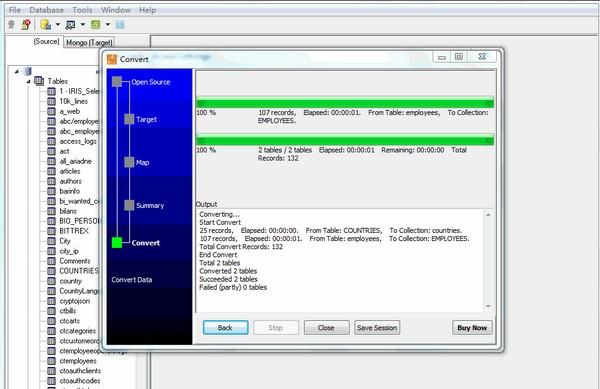Click the Save Session button
Viewport: 600px width, 389px height.
(377, 328)
